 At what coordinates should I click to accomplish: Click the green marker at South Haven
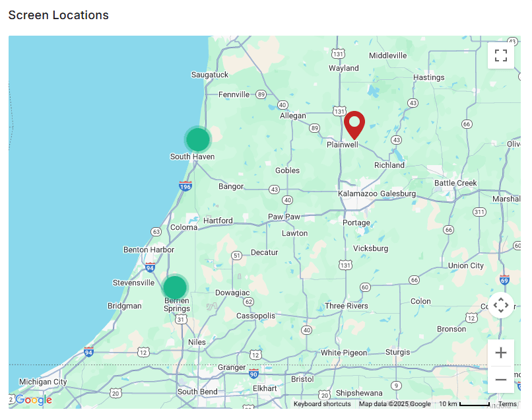197,140
